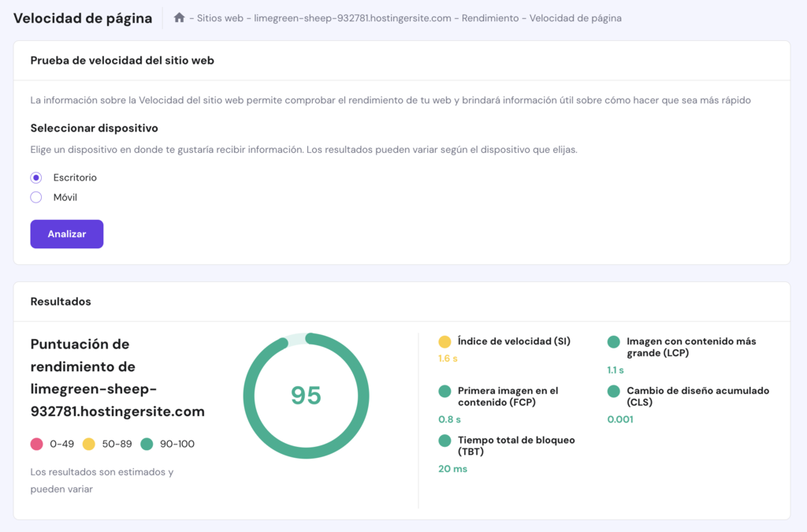
Task: Click the green FCP metric indicator dot
Action: click(x=447, y=391)
